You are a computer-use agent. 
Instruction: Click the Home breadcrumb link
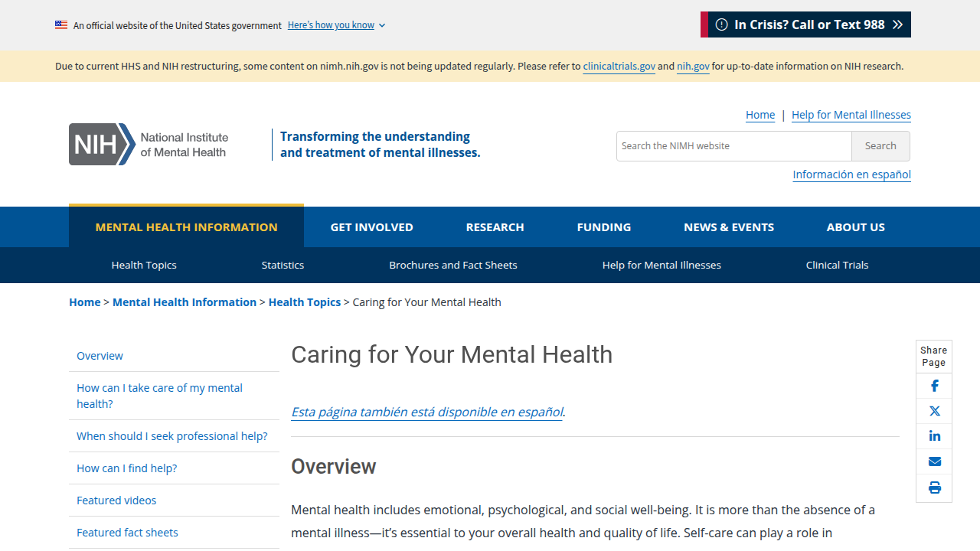[84, 302]
